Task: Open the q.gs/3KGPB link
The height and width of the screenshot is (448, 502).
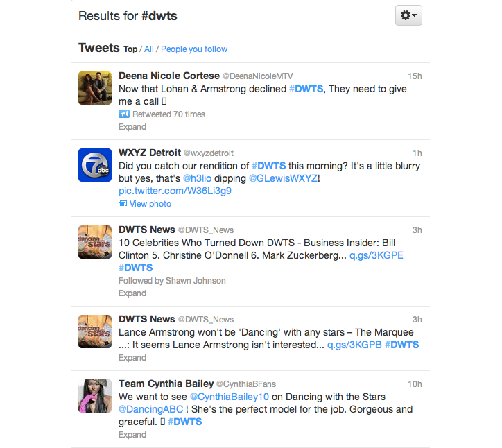Action: coord(354,345)
